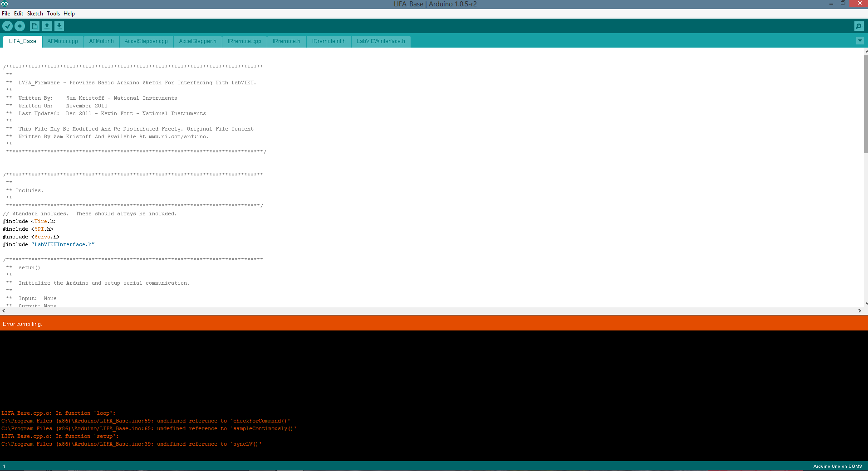Click the console line "In function `setup':"

coord(60,437)
